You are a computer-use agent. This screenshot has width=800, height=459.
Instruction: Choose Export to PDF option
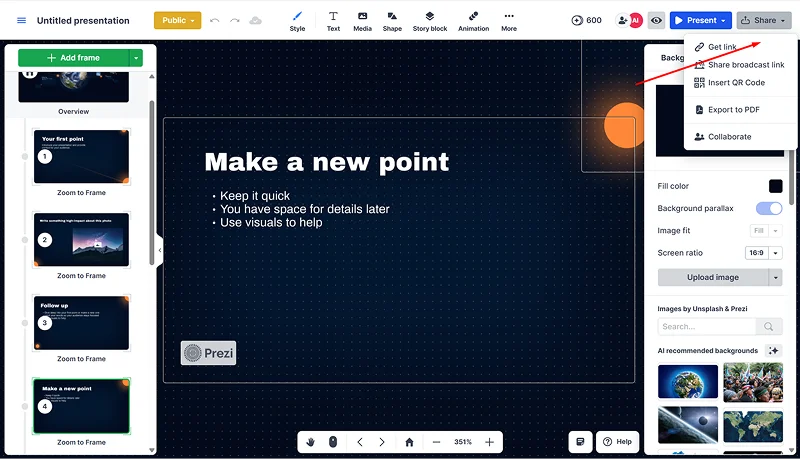pos(733,110)
